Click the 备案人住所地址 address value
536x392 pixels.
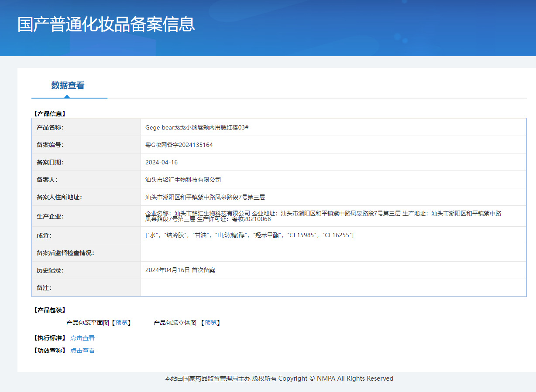(205, 197)
